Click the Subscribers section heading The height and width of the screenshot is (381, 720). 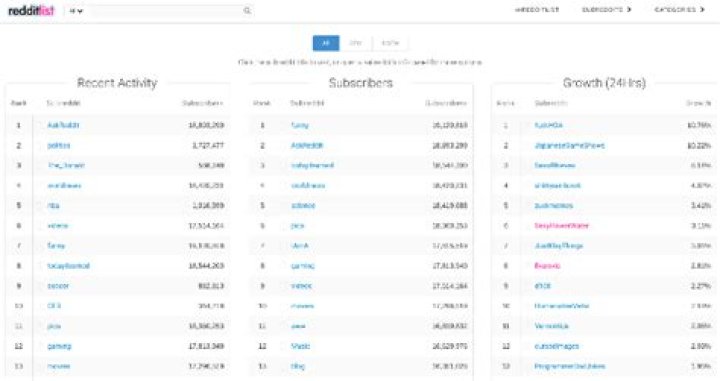(x=361, y=83)
